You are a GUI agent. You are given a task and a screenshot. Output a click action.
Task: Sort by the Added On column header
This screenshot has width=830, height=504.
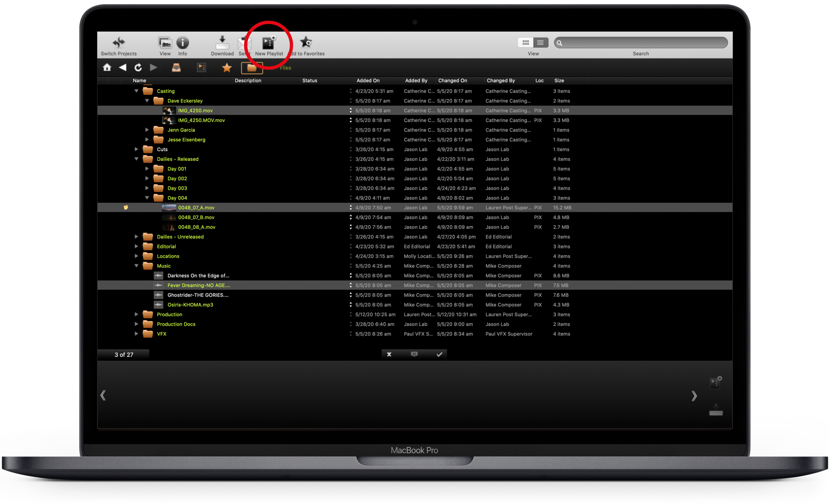pos(368,80)
